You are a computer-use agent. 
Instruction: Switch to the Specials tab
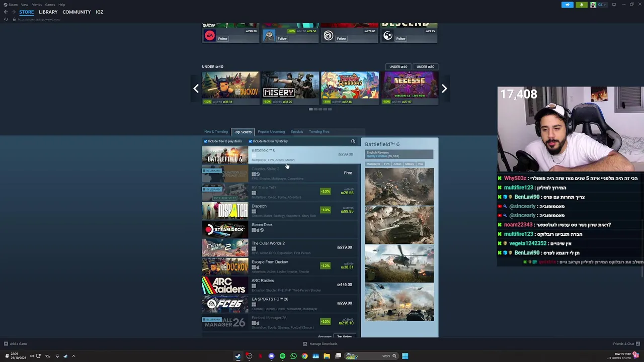tap(297, 132)
